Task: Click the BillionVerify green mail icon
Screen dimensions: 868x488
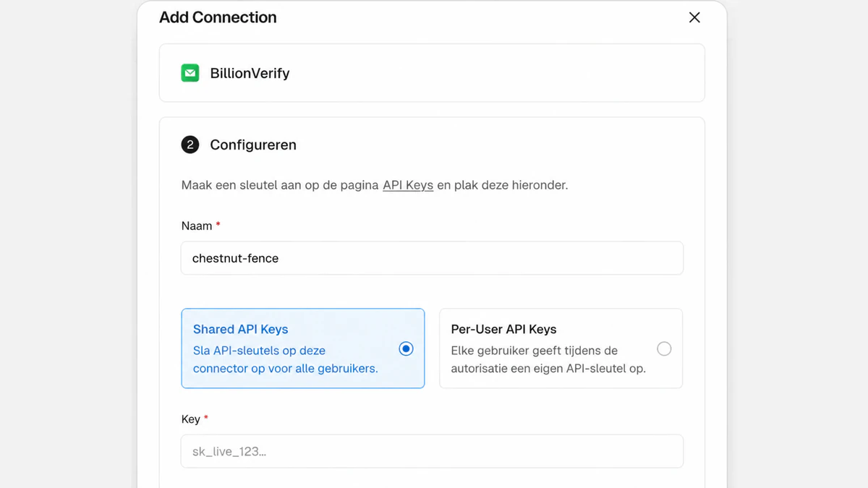Action: click(x=190, y=73)
